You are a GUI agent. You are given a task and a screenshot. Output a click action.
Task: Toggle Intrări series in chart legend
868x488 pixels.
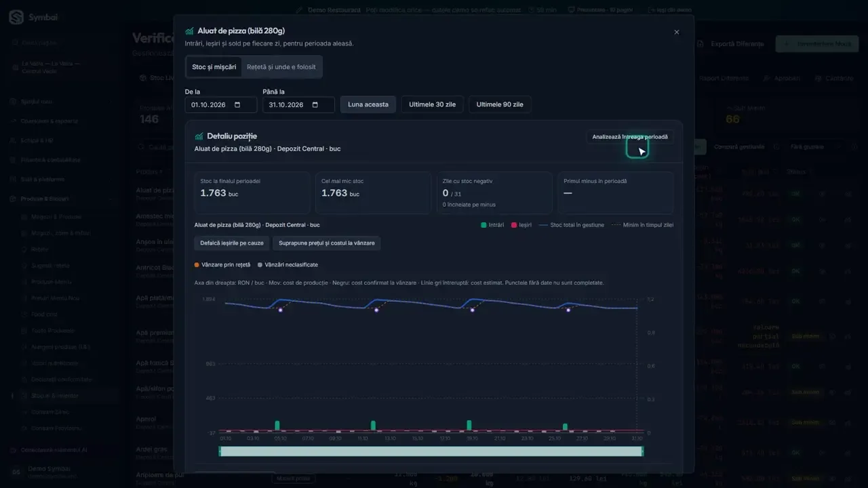click(x=492, y=224)
